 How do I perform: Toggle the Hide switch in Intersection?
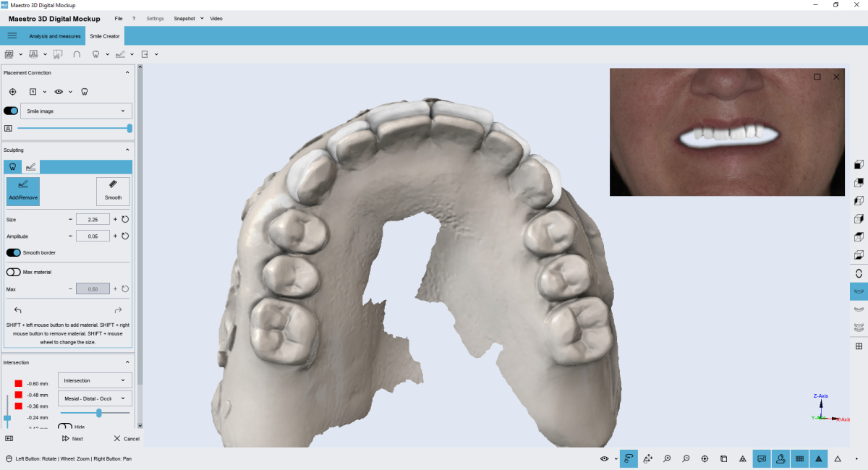click(x=65, y=427)
